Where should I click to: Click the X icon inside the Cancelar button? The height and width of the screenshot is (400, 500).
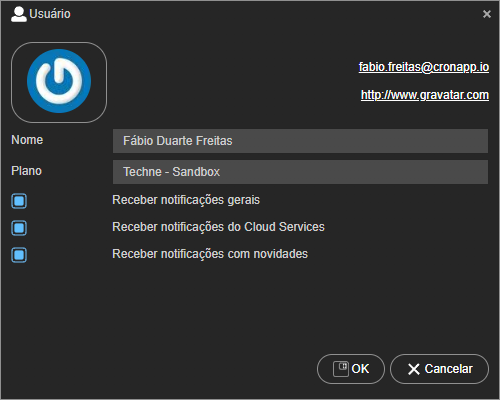(x=414, y=369)
